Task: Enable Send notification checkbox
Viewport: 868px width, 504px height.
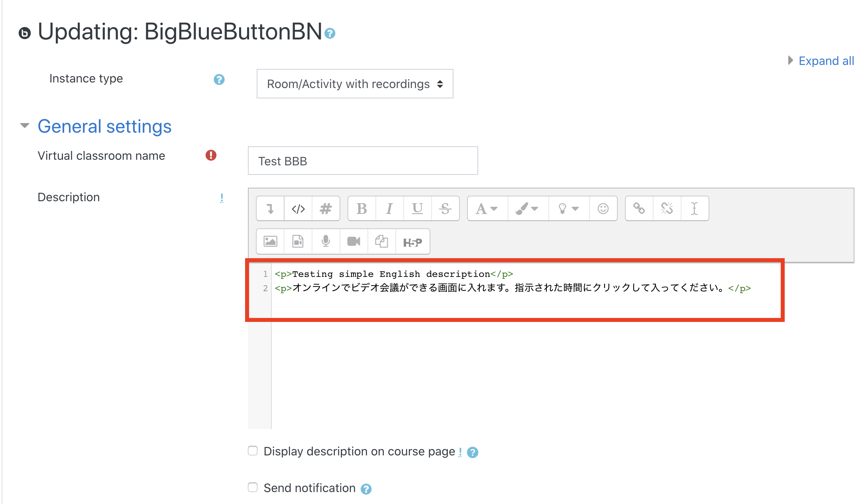Action: 253,487
